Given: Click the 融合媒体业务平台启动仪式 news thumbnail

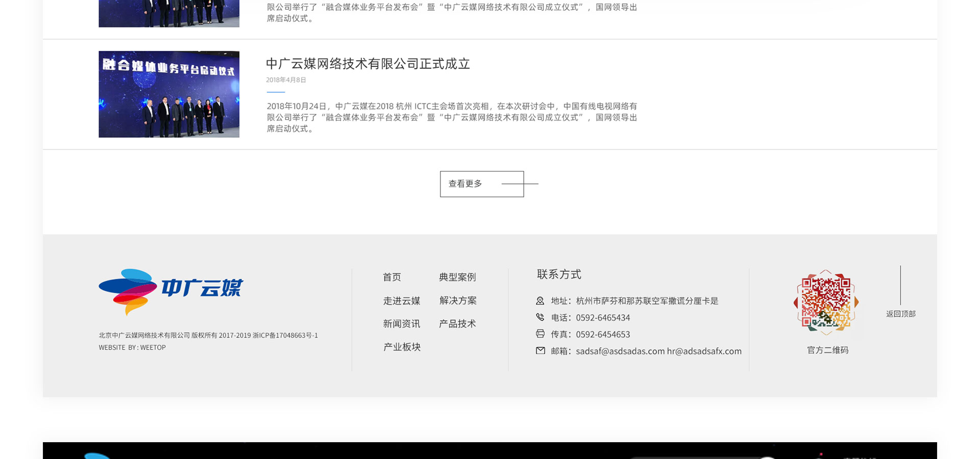Looking at the screenshot, I should (x=169, y=94).
